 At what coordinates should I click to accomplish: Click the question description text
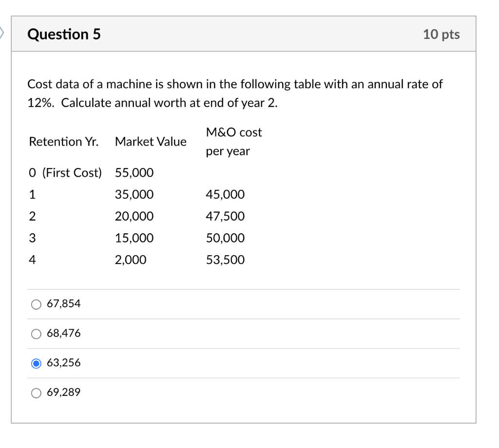point(236,93)
